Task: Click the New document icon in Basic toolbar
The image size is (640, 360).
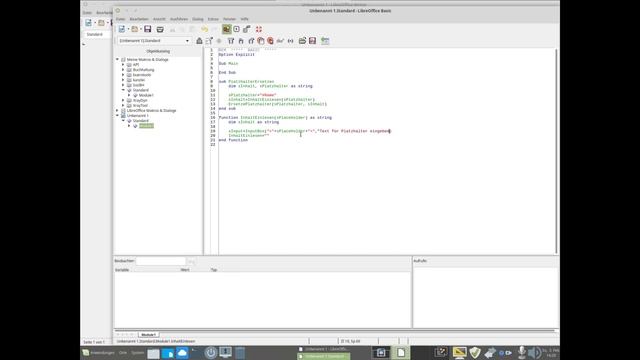Action: tap(122, 29)
